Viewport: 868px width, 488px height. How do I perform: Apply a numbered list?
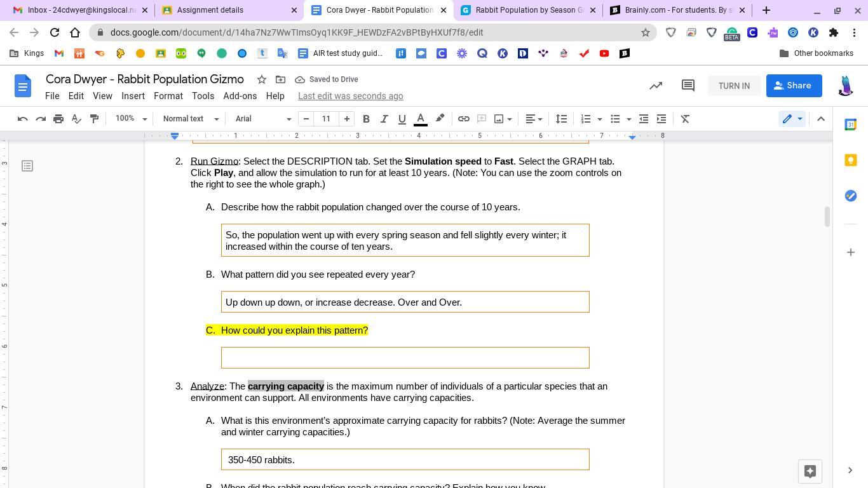pos(586,119)
